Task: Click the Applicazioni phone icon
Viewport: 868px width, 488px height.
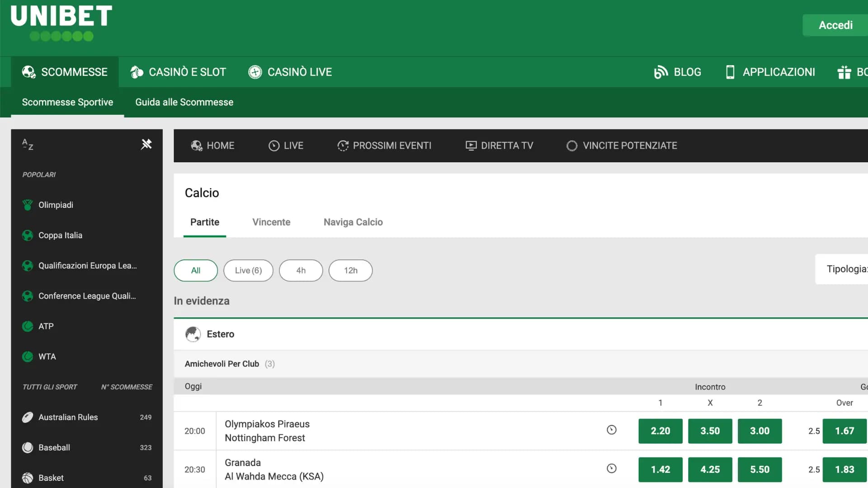Action: [x=730, y=71]
